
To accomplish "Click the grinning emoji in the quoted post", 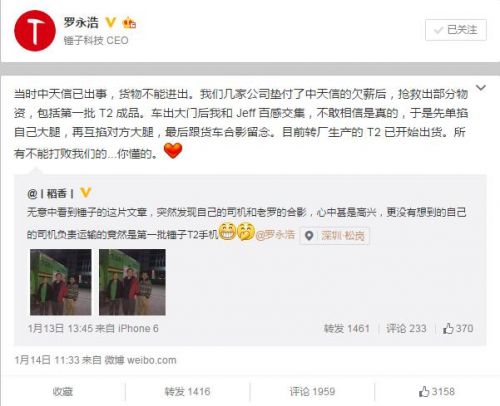I will (x=228, y=232).
